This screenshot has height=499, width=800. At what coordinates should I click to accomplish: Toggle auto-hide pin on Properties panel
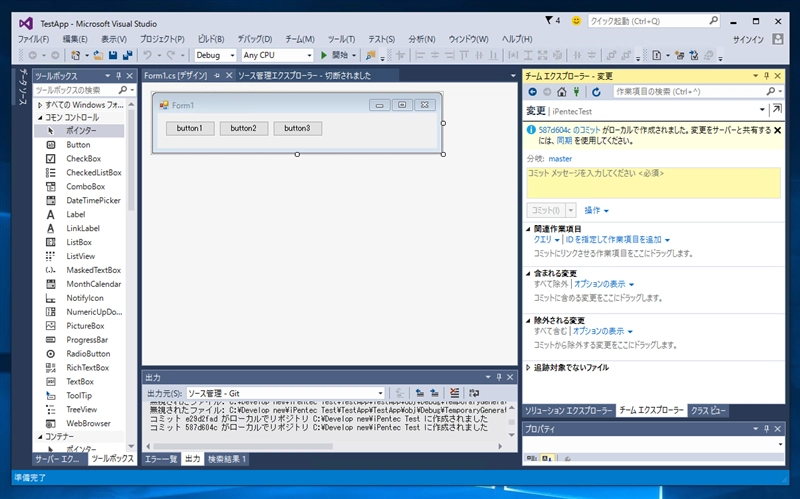coord(766,429)
